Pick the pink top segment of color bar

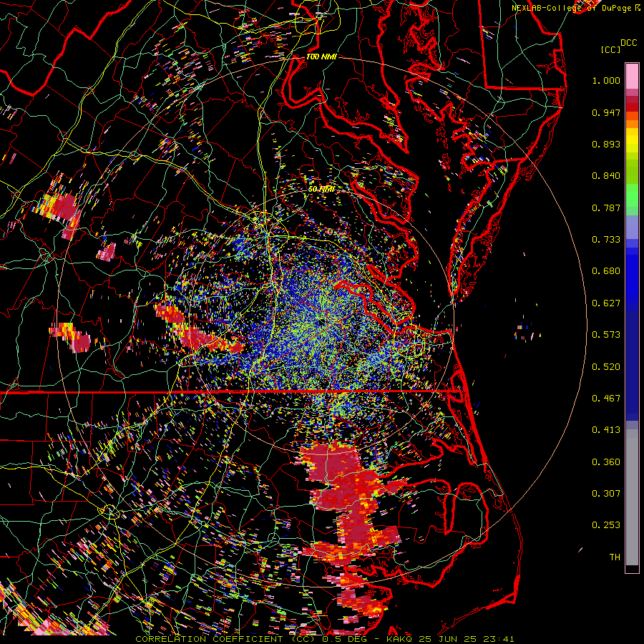point(632,76)
